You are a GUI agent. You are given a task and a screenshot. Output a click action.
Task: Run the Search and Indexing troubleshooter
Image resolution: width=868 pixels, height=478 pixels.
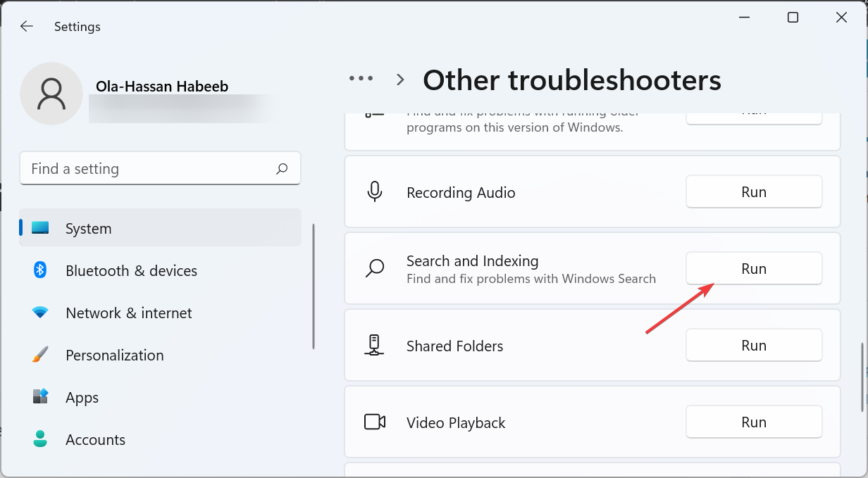pos(754,268)
